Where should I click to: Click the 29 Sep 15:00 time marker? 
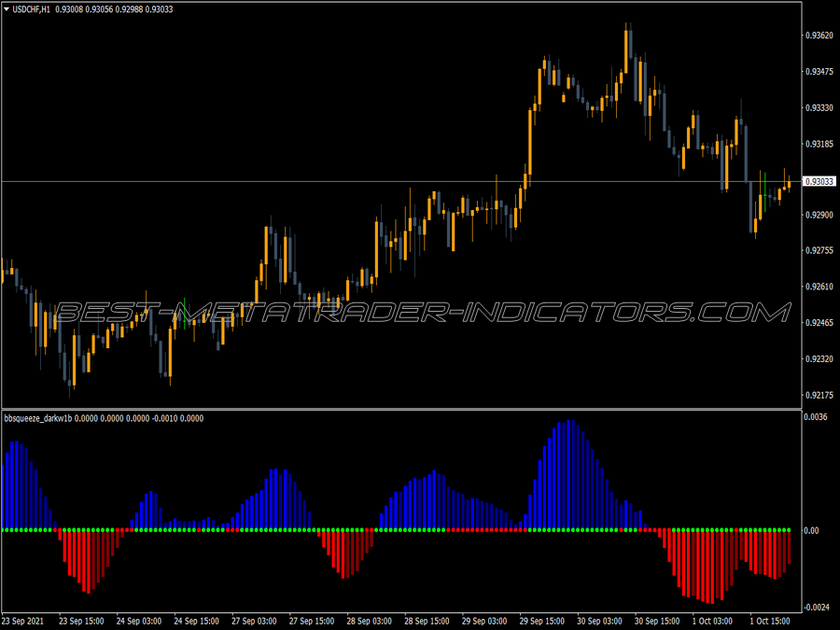click(541, 621)
